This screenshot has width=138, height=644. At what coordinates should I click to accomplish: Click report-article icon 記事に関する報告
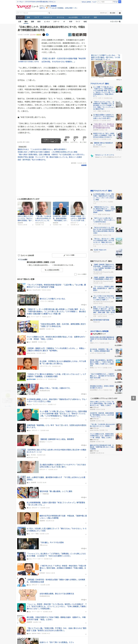23,142
